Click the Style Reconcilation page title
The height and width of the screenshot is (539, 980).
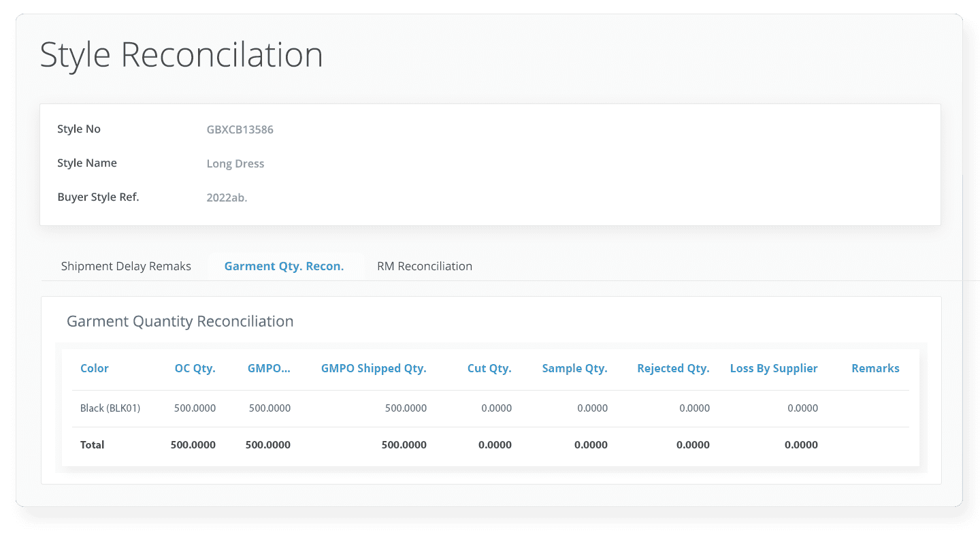pos(182,54)
